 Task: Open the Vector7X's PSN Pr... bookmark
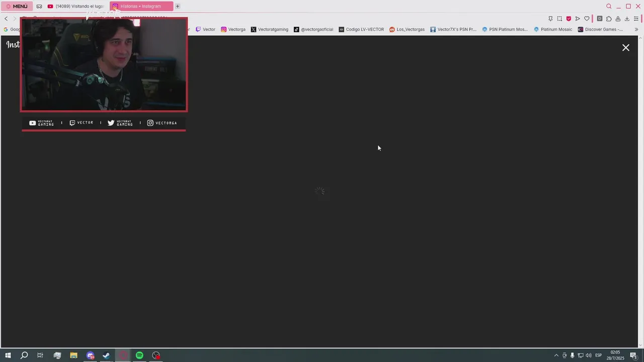(453, 29)
